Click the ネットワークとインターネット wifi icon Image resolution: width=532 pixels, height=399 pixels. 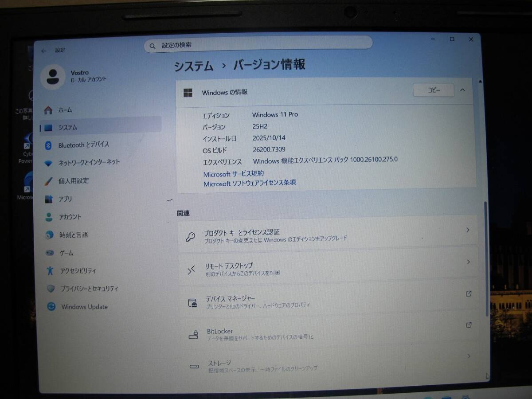[49, 163]
